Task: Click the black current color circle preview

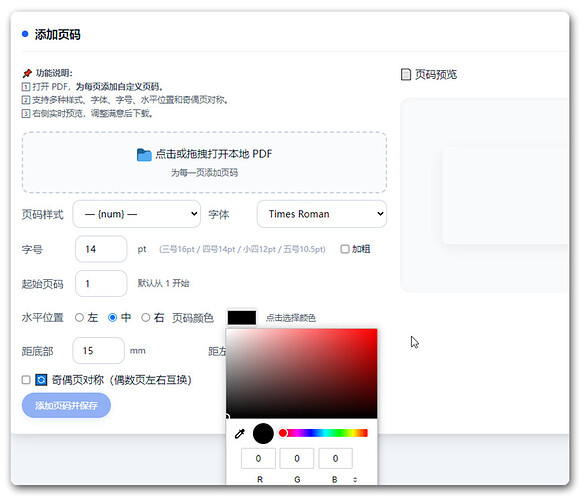Action: click(x=263, y=433)
